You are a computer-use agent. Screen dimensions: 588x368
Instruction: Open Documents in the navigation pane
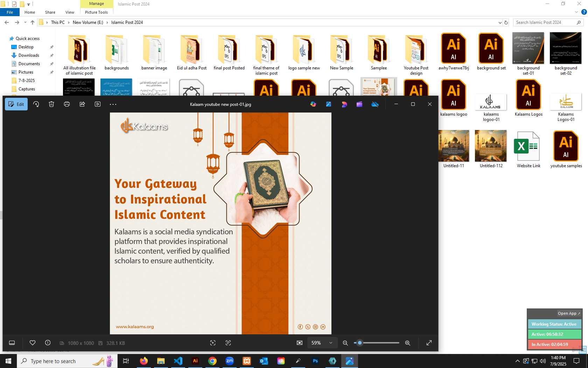tap(29, 64)
